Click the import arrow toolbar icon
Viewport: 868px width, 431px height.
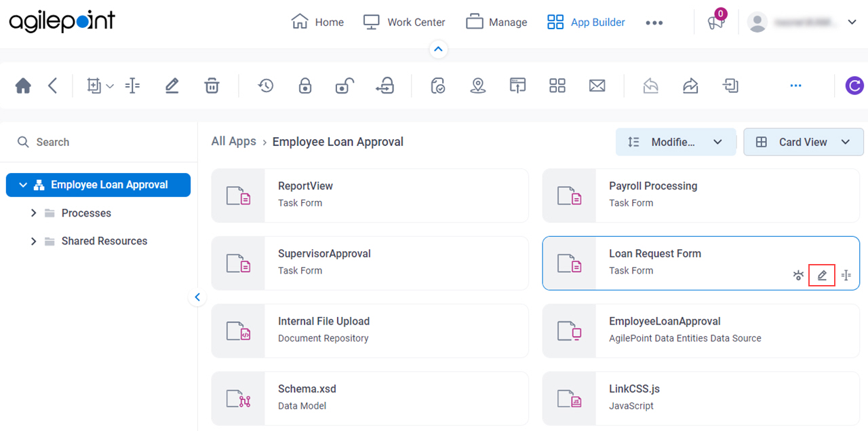tap(651, 86)
